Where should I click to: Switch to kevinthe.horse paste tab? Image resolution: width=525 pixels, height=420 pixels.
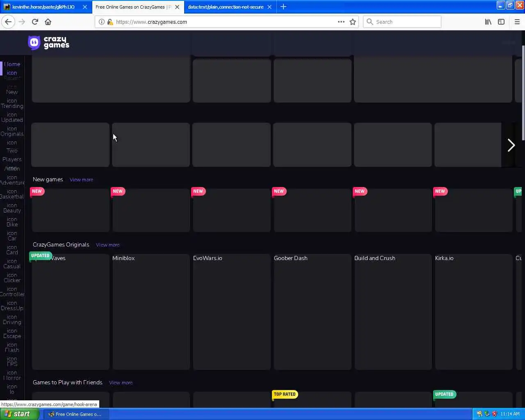[46, 7]
